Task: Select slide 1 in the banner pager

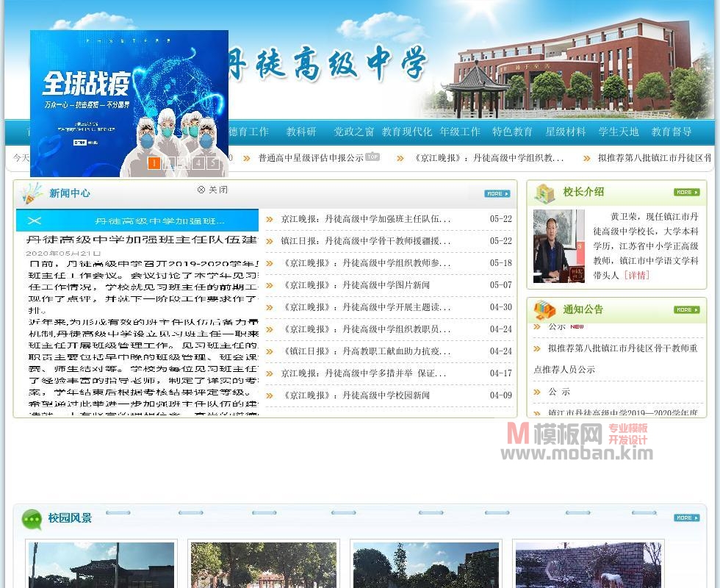Action: click(x=154, y=162)
